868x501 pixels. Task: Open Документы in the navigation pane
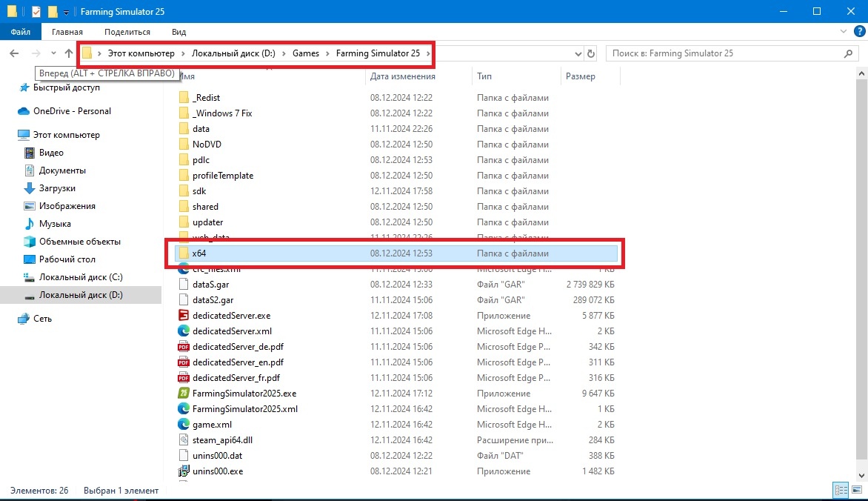click(x=62, y=170)
